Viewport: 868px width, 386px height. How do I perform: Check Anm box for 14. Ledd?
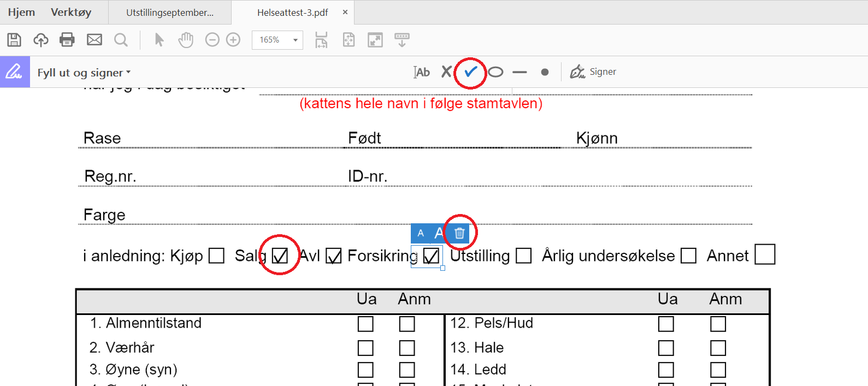[718, 370]
